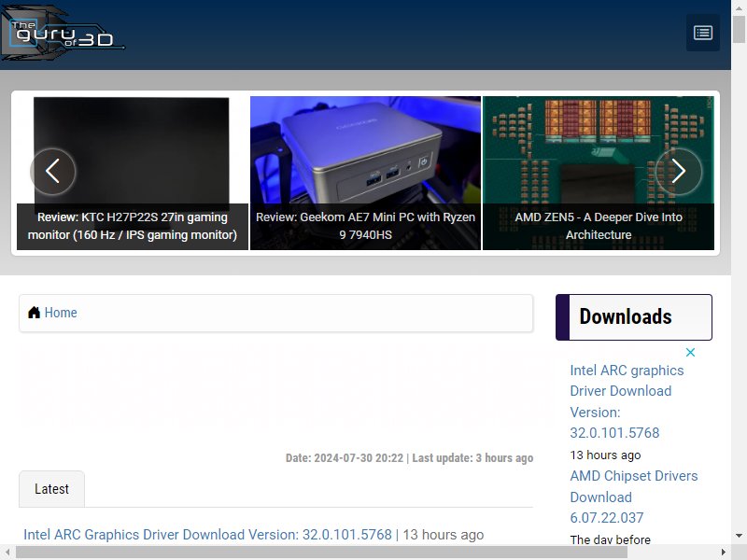This screenshot has height=560, width=747.
Task: Click the Downloads sidebar heading
Action: pyautogui.click(x=634, y=317)
